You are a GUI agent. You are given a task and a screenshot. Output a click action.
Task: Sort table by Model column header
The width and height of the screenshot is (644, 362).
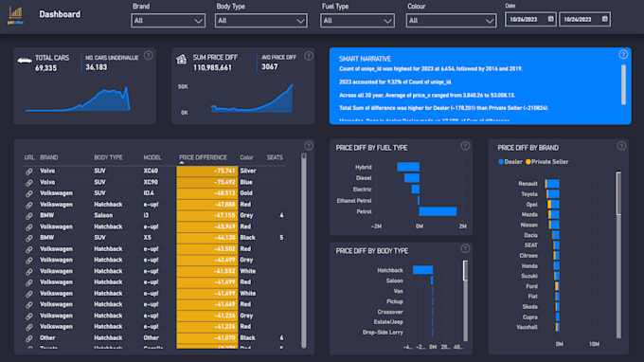pyautogui.click(x=152, y=157)
